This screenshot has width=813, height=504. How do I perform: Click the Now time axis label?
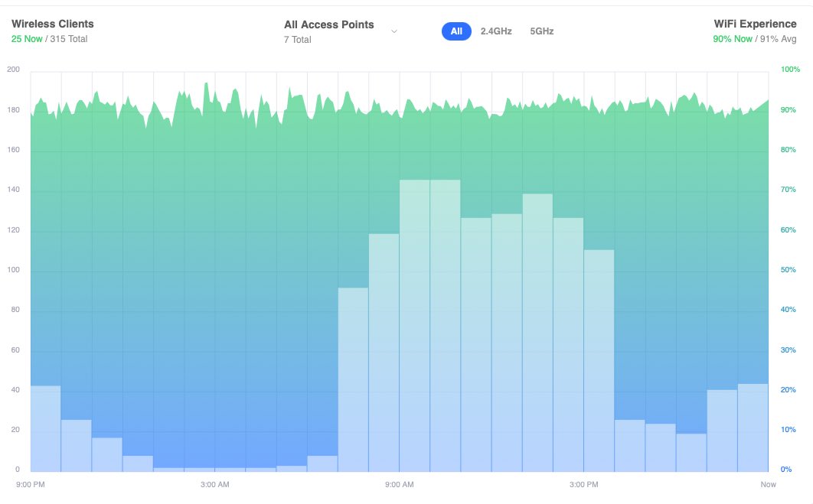[x=769, y=484]
